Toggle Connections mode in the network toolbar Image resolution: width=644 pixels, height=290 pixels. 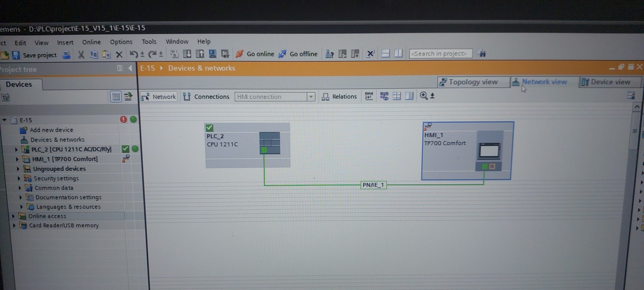(x=206, y=97)
